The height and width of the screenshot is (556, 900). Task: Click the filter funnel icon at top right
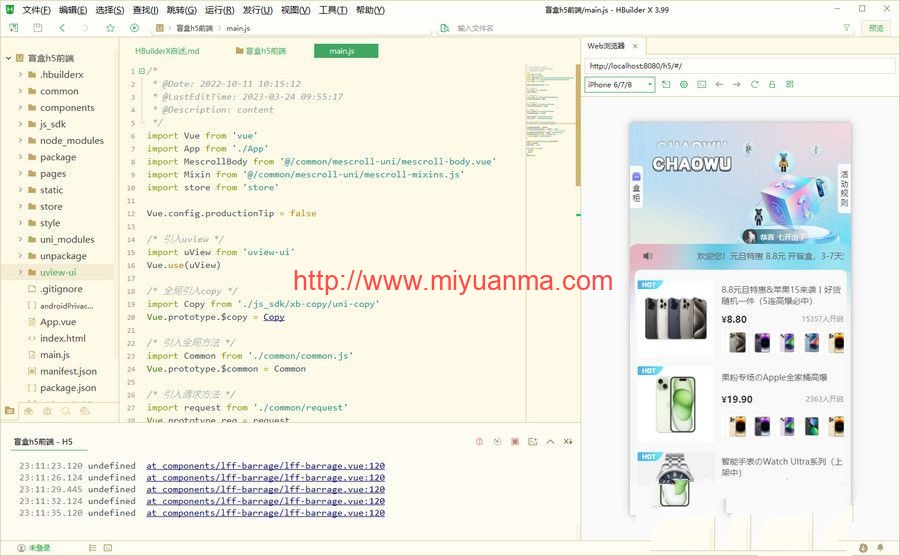847,28
